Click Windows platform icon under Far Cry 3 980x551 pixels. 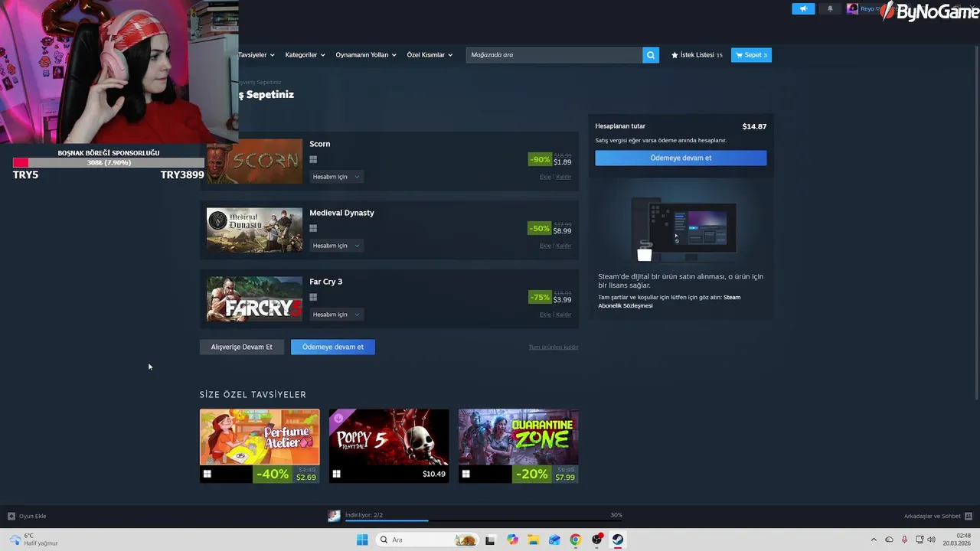(313, 297)
